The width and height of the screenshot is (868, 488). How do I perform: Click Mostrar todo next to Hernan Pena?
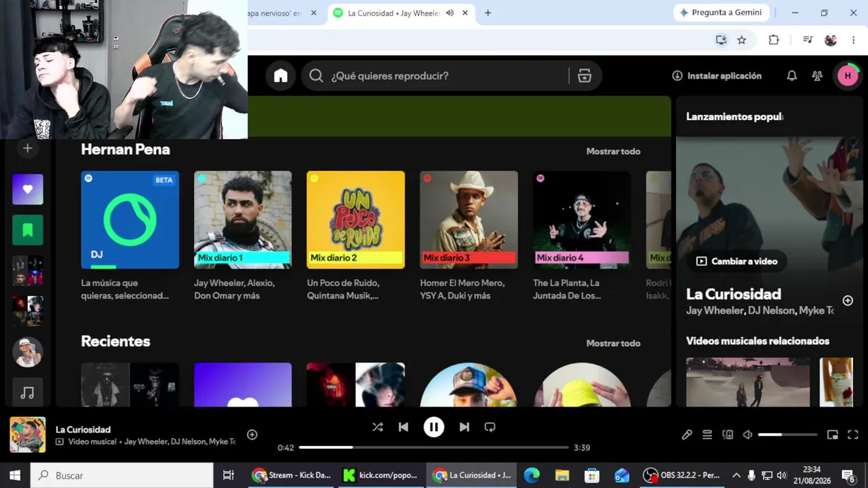point(613,151)
